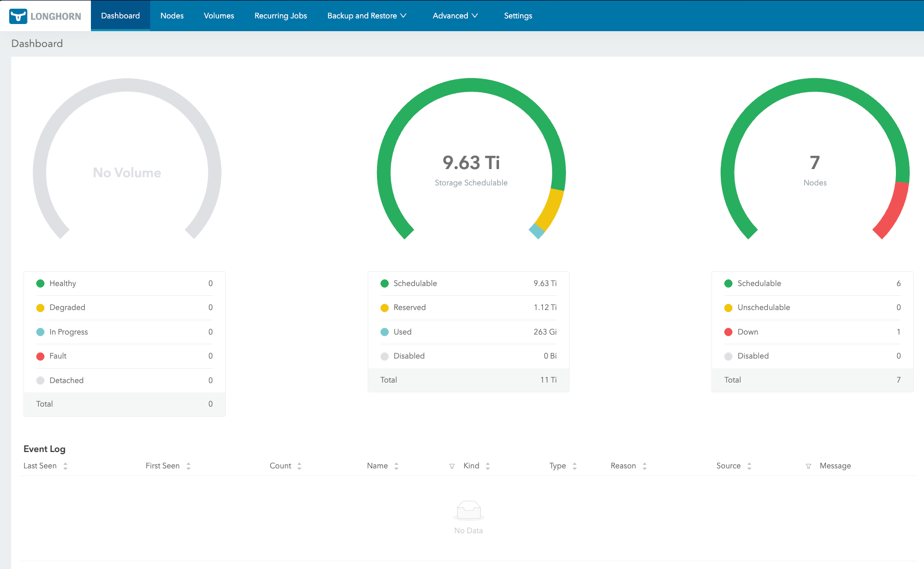Click the gray Detached status dot
Viewport: 924px width, 569px height.
click(x=40, y=380)
